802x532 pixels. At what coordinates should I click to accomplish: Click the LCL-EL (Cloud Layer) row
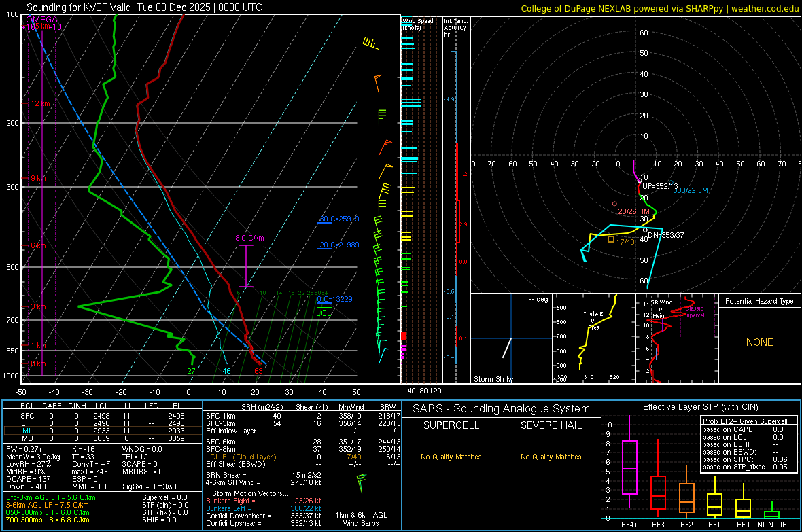303,457
